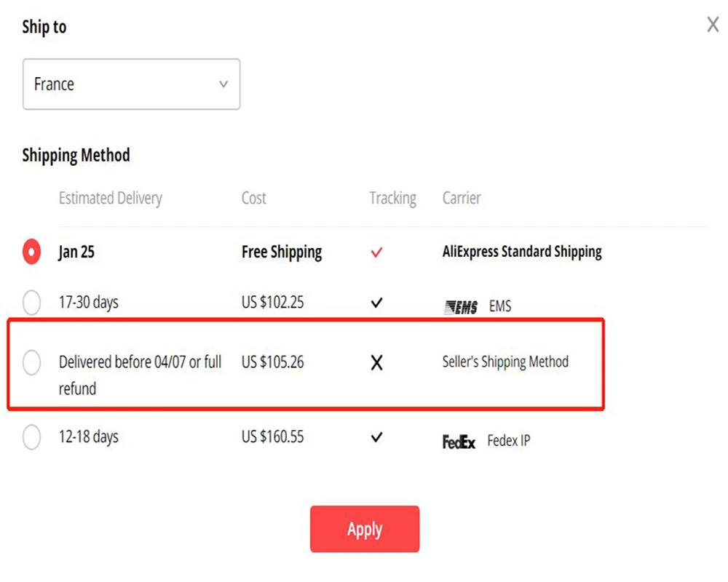Click the US $102.25 cost
Viewport: 728px width, 582px height.
pyautogui.click(x=272, y=302)
